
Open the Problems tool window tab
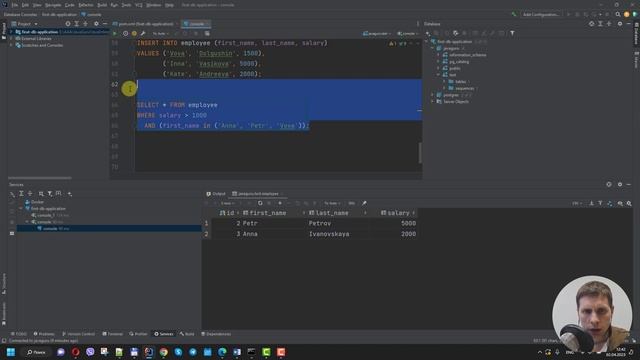pyautogui.click(x=44, y=334)
